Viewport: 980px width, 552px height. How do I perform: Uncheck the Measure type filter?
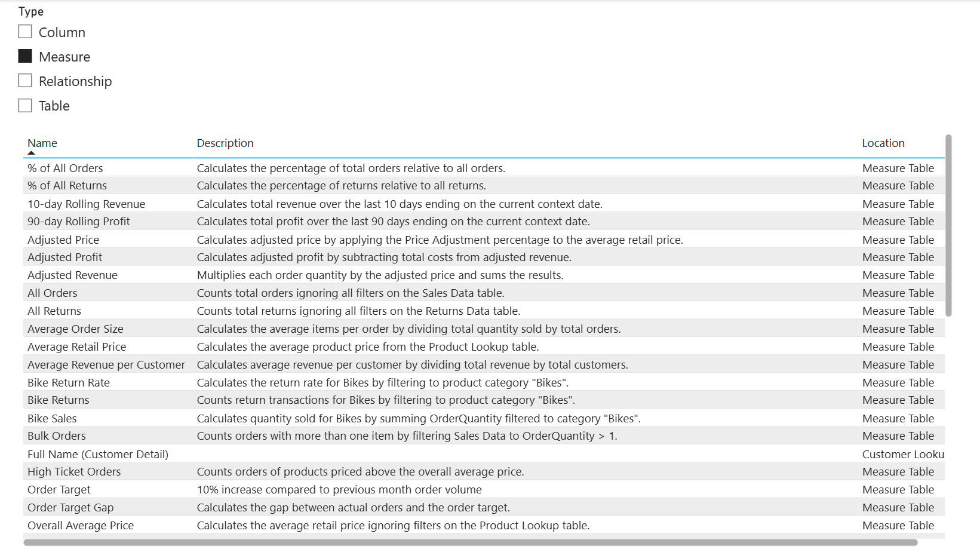[24, 56]
